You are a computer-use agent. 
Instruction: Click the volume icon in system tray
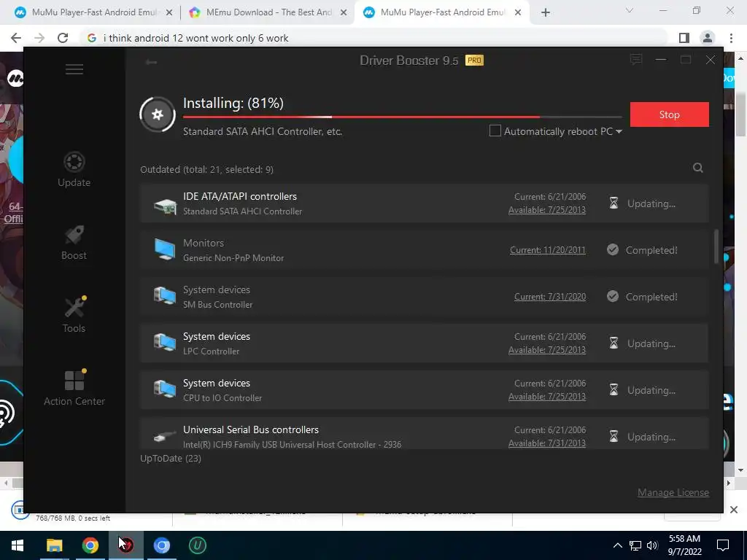[x=652, y=545]
